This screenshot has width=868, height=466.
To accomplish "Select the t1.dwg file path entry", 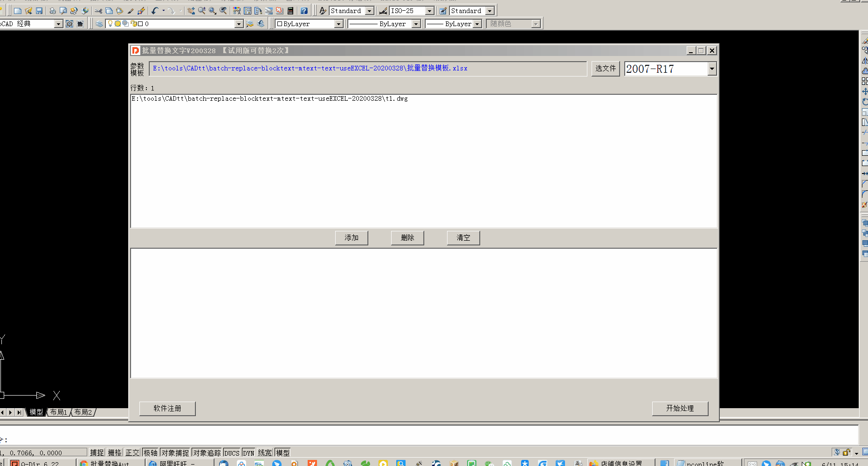I will pyautogui.click(x=269, y=99).
